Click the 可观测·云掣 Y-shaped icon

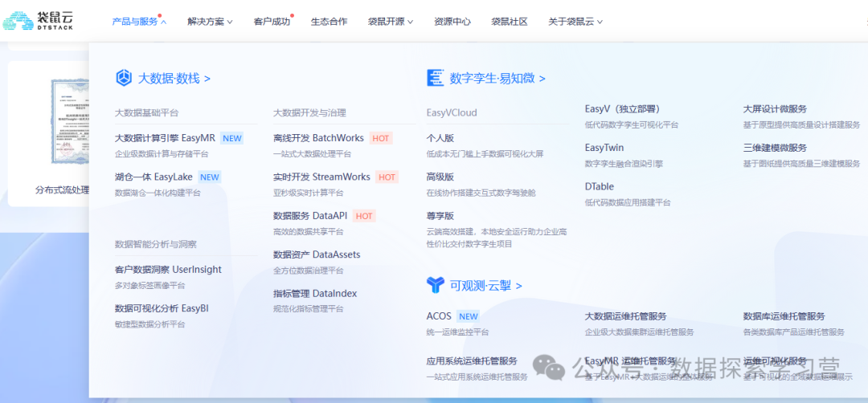pyautogui.click(x=435, y=285)
